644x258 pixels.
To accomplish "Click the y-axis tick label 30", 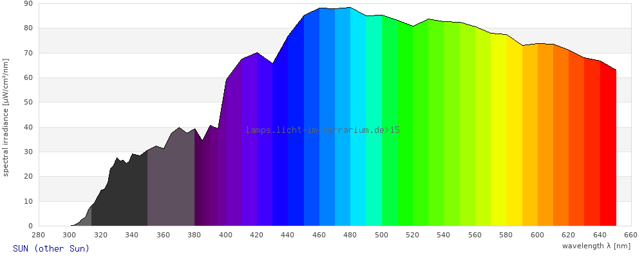I will pyautogui.click(x=28, y=152).
